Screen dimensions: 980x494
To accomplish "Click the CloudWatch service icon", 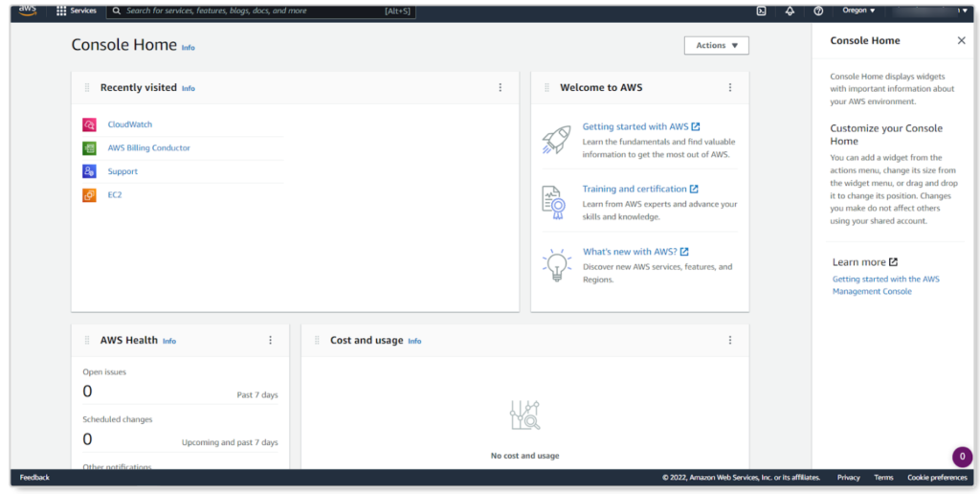I will coord(89,124).
